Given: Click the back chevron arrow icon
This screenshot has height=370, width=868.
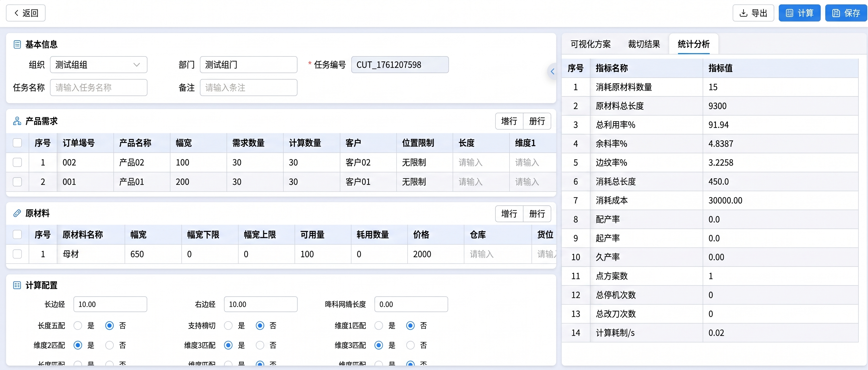Looking at the screenshot, I should click(x=16, y=13).
